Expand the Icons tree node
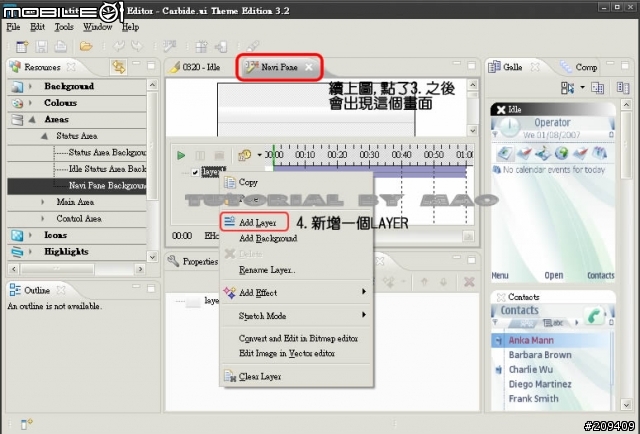The width and height of the screenshot is (640, 434). tap(31, 235)
